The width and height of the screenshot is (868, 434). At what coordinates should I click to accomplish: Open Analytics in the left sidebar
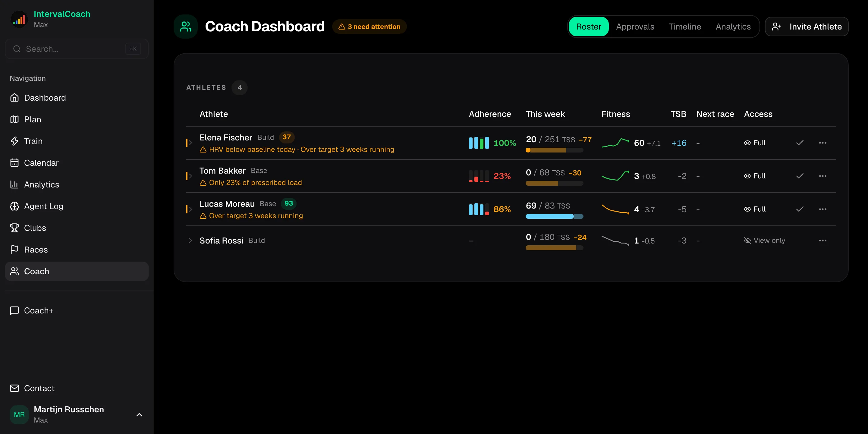(x=77, y=185)
